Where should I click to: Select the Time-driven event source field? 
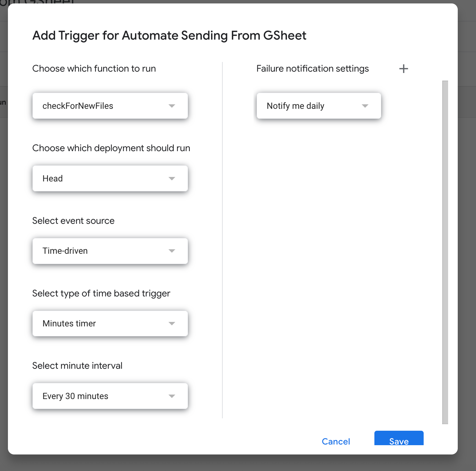point(110,251)
